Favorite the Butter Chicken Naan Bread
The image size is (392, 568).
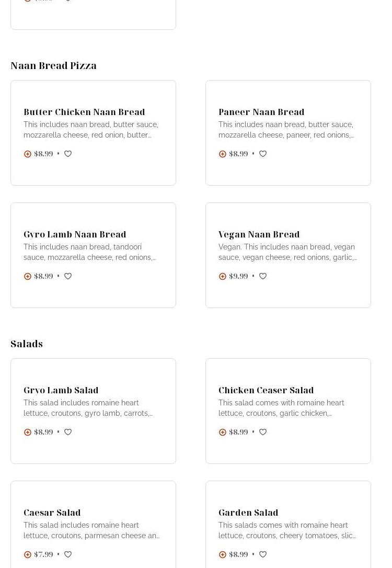pyautogui.click(x=68, y=154)
